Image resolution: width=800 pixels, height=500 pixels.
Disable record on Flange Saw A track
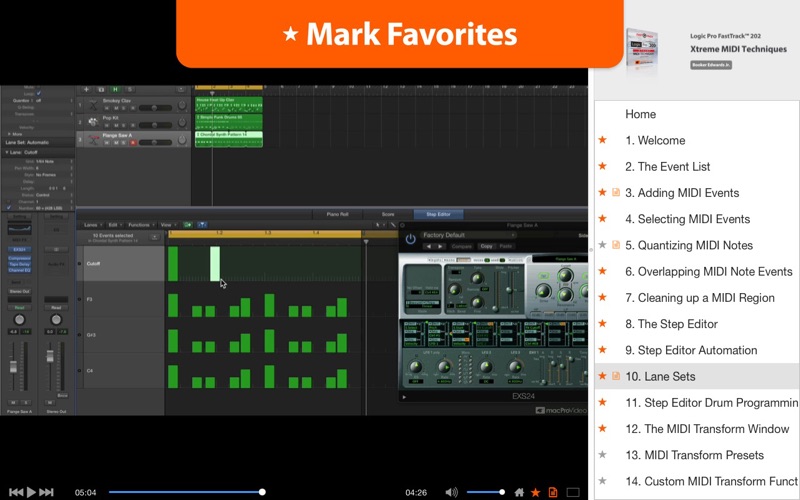coord(133,143)
